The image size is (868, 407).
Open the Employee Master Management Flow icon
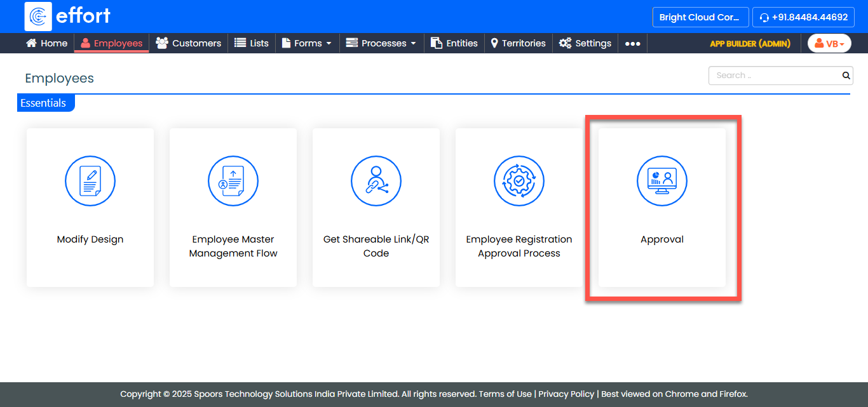233,181
